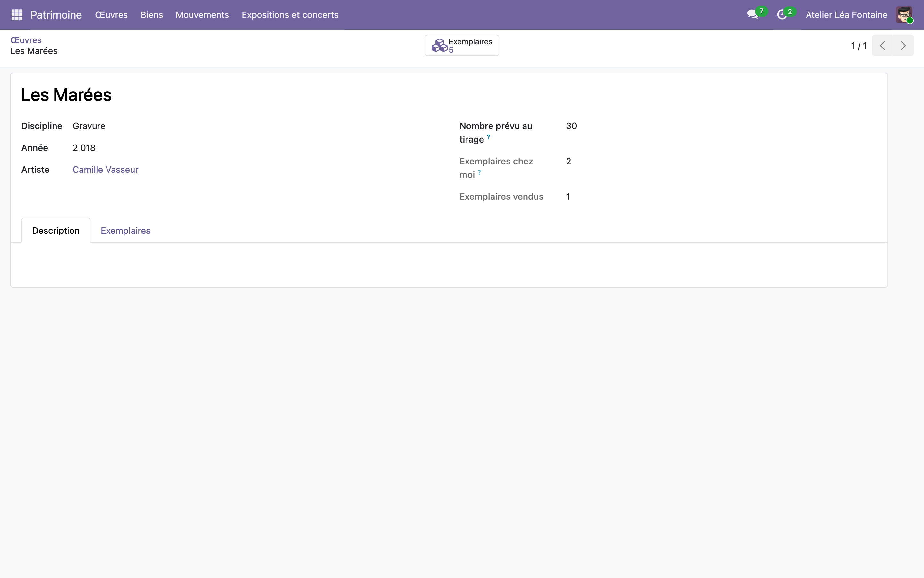The height and width of the screenshot is (578, 924).
Task: Open the conversations chat icon
Action: [x=752, y=14]
